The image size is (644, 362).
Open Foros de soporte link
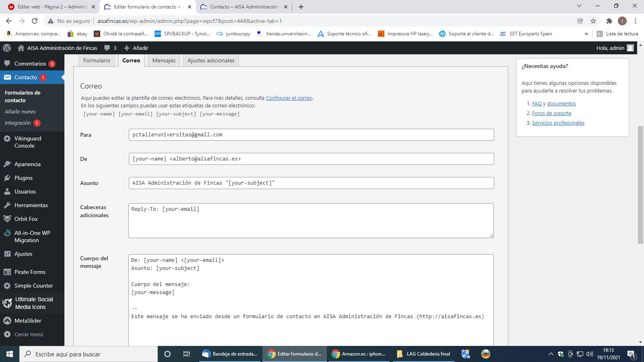click(551, 113)
